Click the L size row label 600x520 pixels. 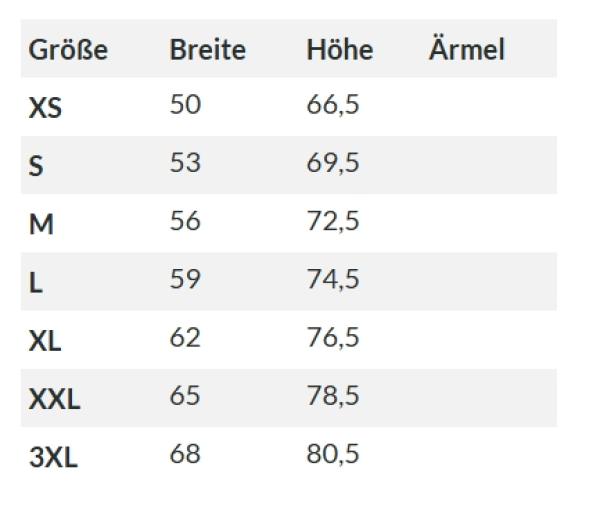pos(36,282)
